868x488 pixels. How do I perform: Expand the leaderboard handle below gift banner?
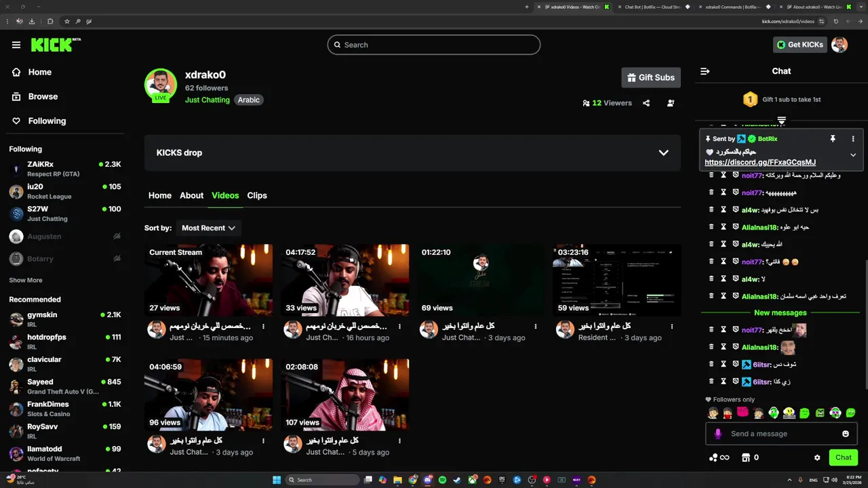781,120
